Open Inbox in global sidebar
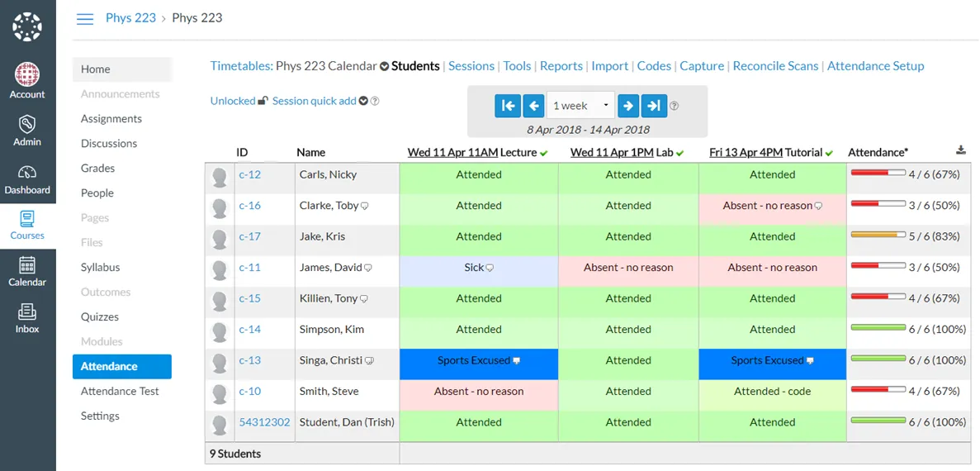The width and height of the screenshot is (980, 471). (27, 319)
